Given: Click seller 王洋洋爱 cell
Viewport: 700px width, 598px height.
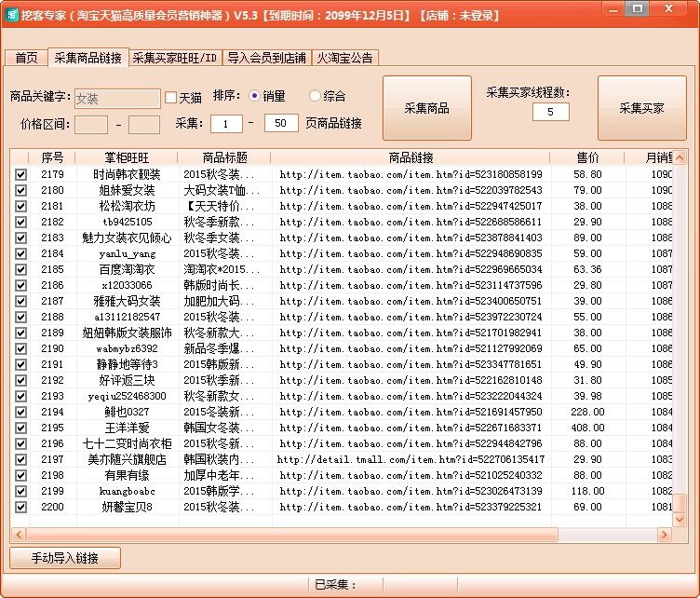Looking at the screenshot, I should click(127, 428).
